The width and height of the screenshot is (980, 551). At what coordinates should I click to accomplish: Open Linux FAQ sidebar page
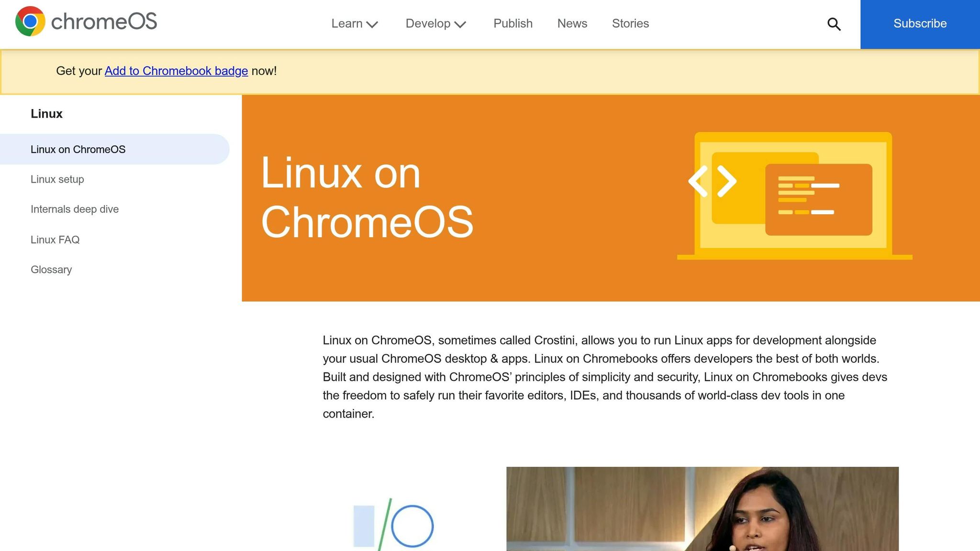(55, 240)
